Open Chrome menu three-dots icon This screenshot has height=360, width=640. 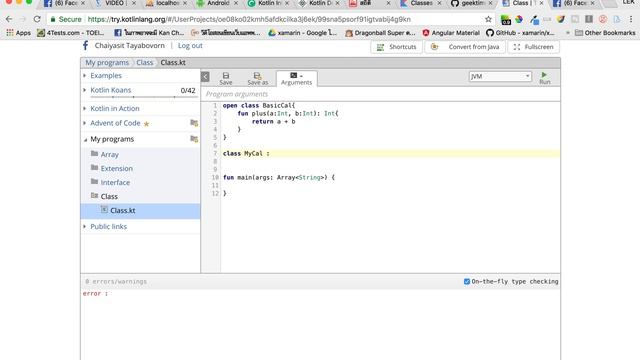631,19
